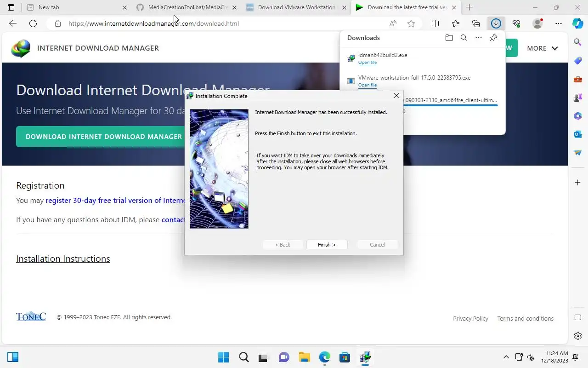Open the Favorites list icon
The image size is (588, 368).
point(456,23)
